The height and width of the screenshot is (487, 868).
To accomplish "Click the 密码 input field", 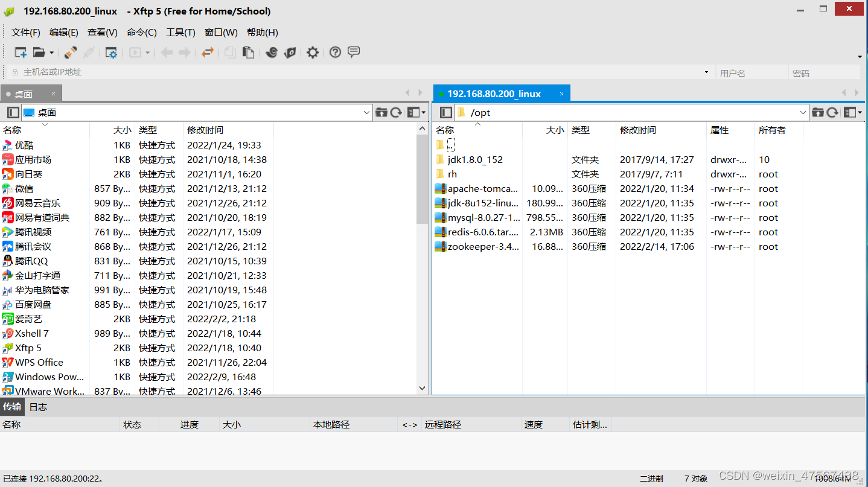I will click(825, 73).
